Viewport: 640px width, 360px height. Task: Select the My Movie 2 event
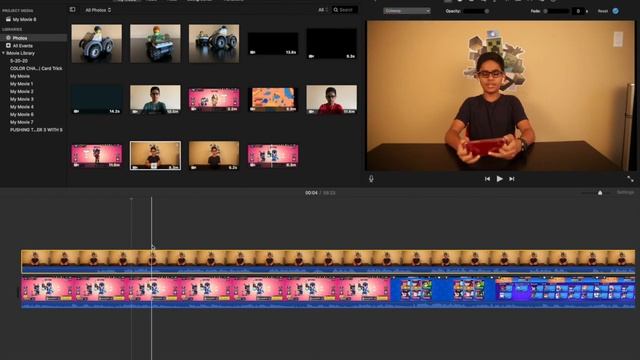22,92
